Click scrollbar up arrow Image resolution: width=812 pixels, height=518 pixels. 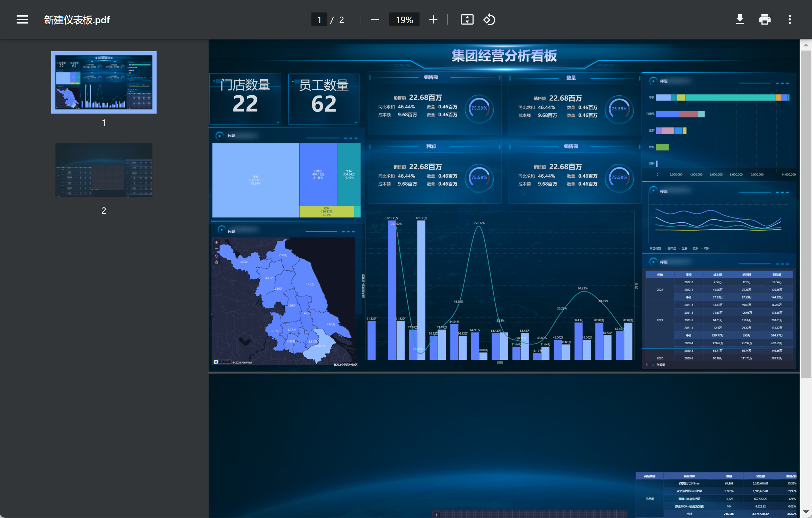click(806, 45)
